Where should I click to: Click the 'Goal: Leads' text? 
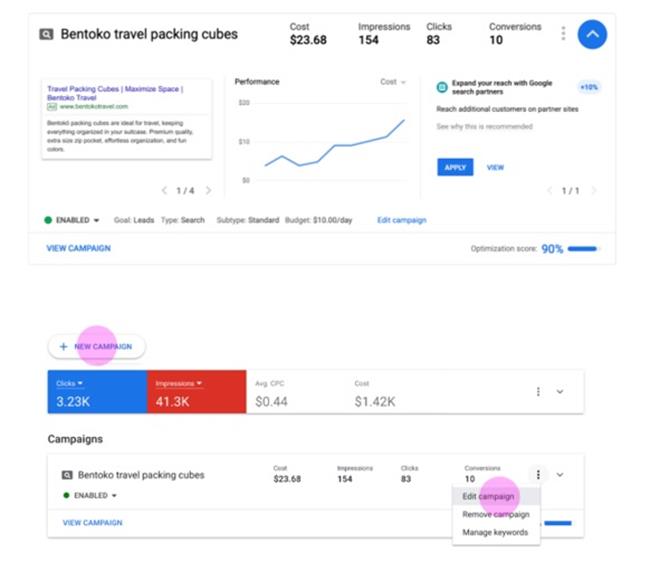(x=134, y=220)
